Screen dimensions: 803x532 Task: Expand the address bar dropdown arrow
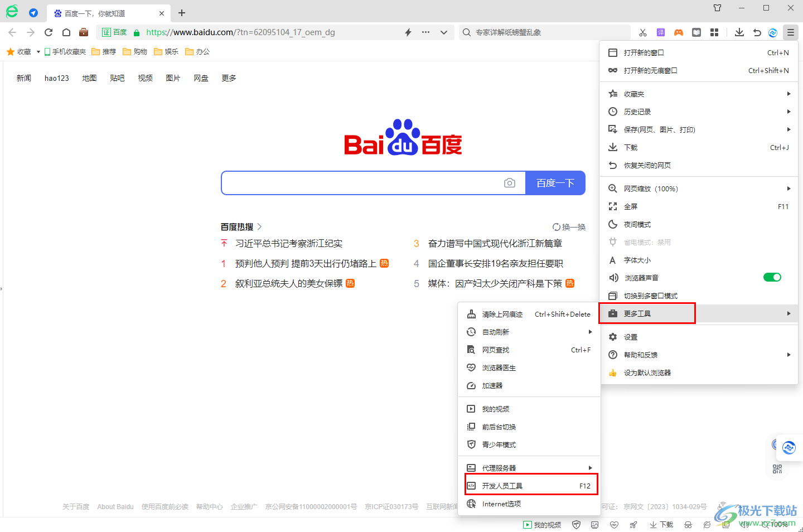pos(444,32)
